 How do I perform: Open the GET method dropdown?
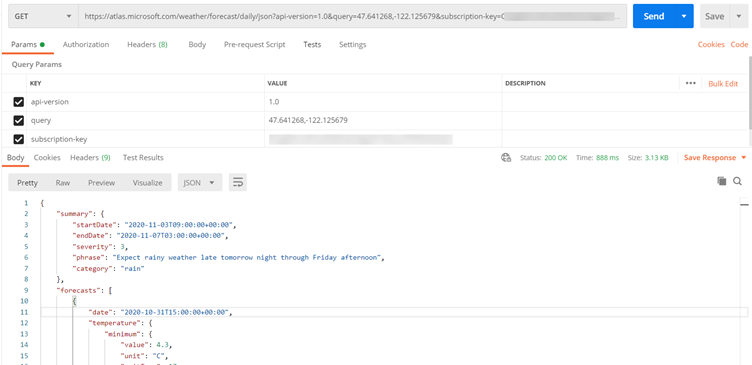(43, 16)
